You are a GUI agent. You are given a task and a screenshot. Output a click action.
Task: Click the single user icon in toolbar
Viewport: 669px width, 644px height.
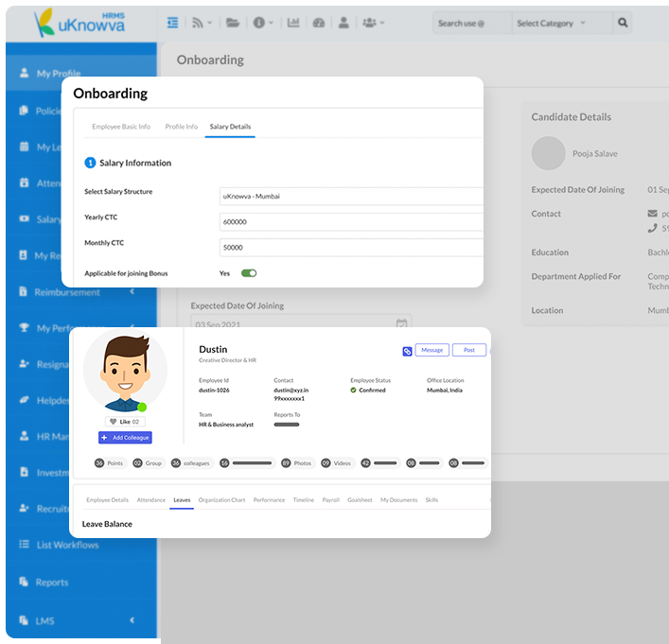(343, 23)
